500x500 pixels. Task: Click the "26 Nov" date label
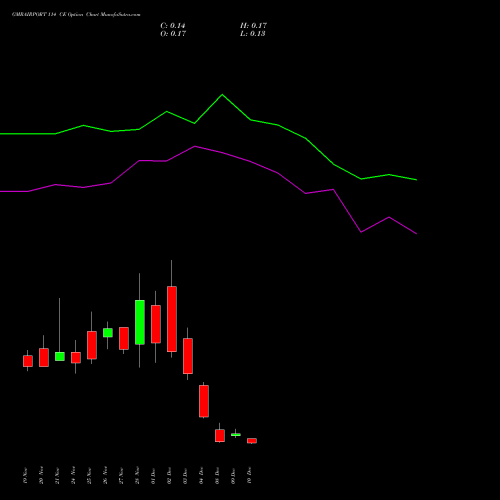coord(105,476)
